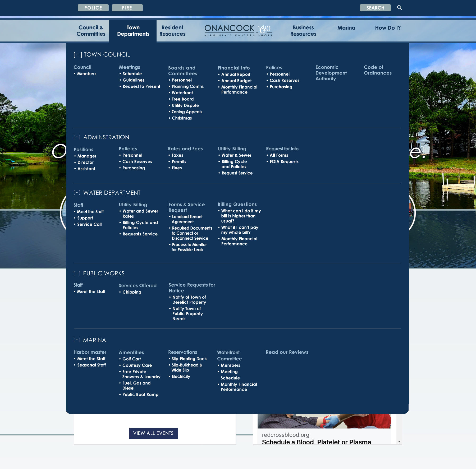Click the ad panel scroll-down arrow
This screenshot has height=469, width=476.
(x=399, y=442)
